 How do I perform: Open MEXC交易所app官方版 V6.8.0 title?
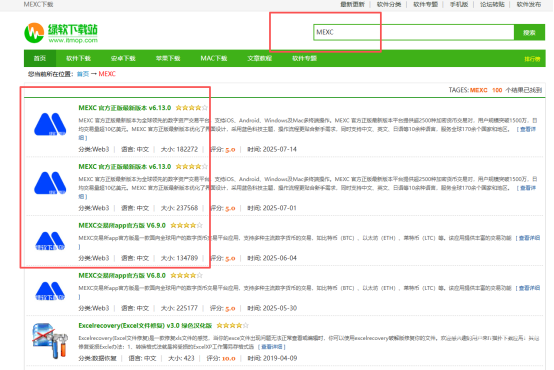(122, 276)
